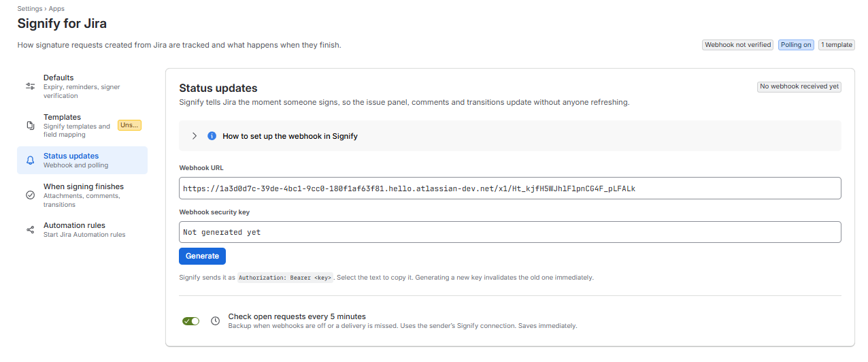This screenshot has height=362, width=868.
Task: Open the Automation rules section
Action: [82, 230]
